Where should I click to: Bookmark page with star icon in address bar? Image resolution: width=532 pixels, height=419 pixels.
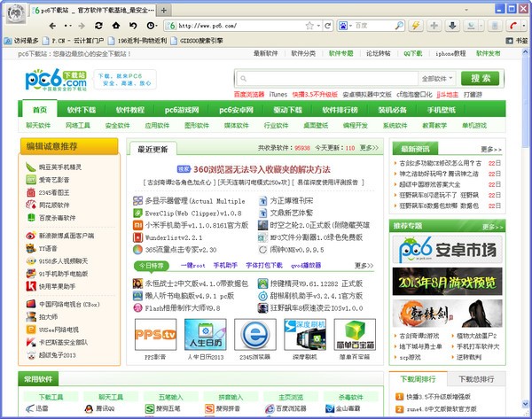point(309,26)
